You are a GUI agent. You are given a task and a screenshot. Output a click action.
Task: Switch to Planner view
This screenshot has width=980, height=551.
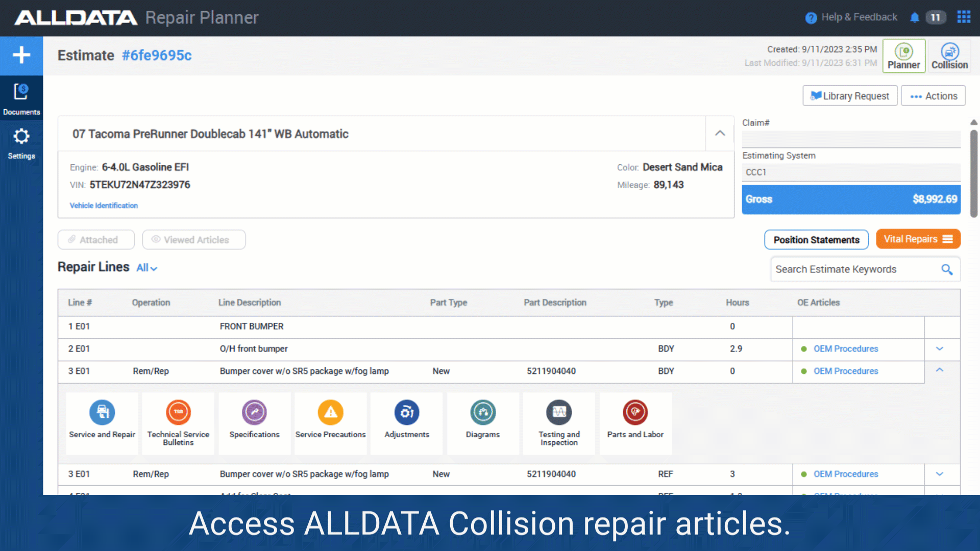coord(903,56)
